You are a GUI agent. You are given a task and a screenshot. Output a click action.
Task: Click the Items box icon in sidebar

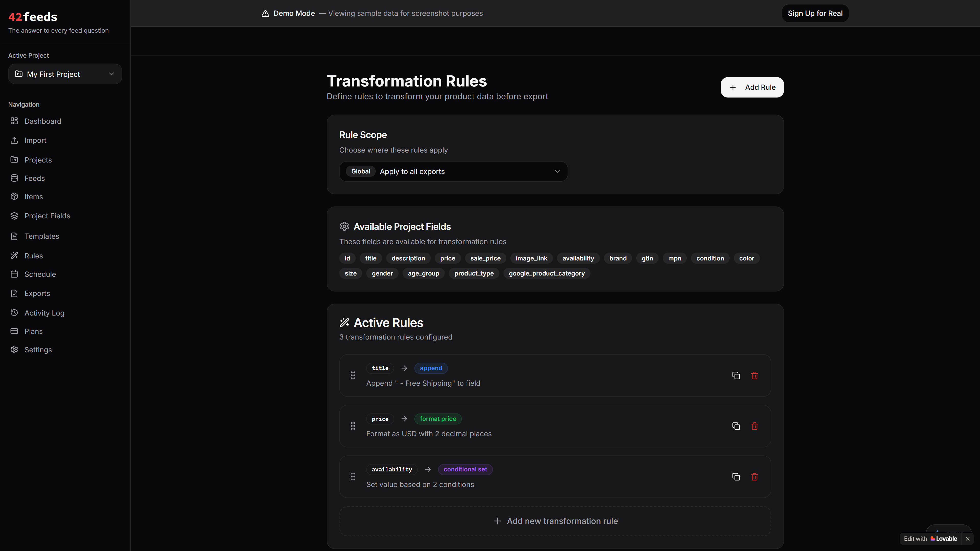pos(15,197)
